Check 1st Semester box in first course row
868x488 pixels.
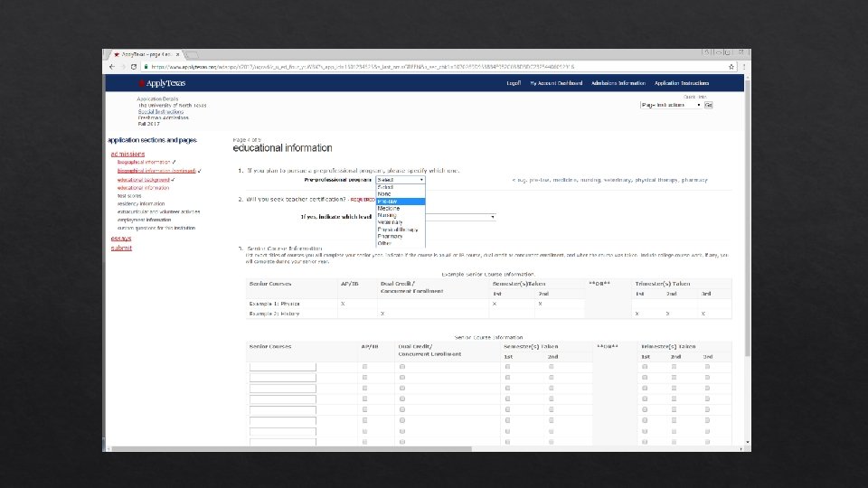tap(507, 367)
